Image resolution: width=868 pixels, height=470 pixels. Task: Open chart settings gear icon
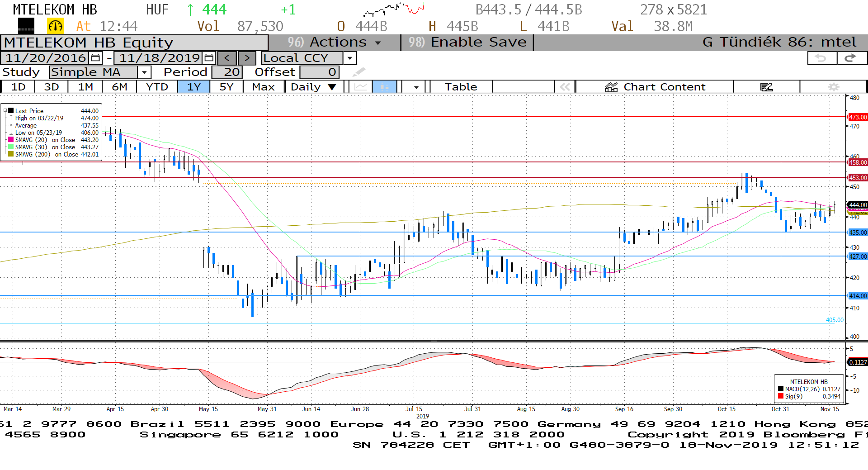833,87
